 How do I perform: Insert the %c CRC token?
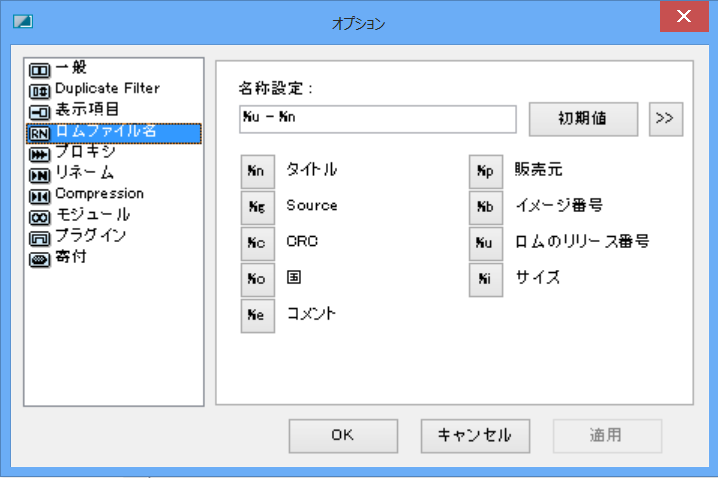(258, 244)
